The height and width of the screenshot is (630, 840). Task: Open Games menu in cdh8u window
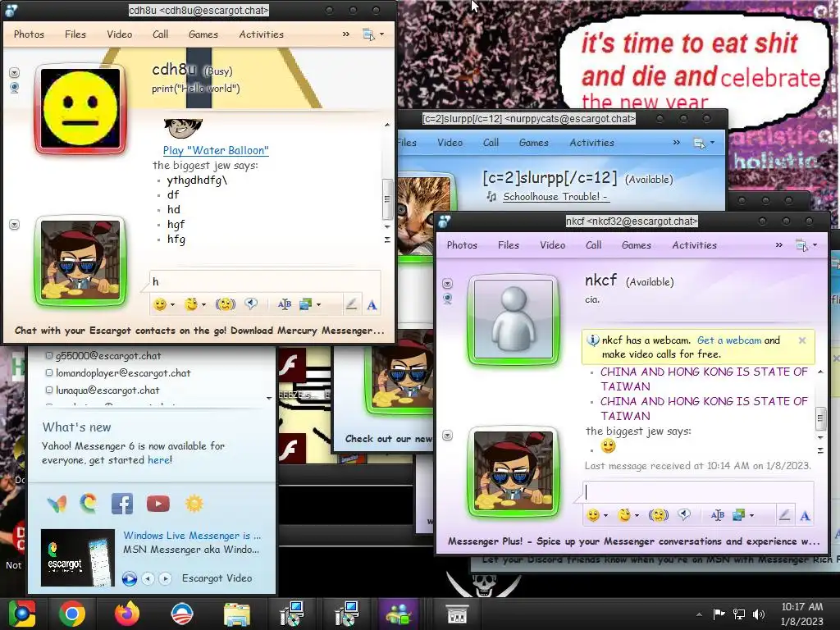pos(203,34)
